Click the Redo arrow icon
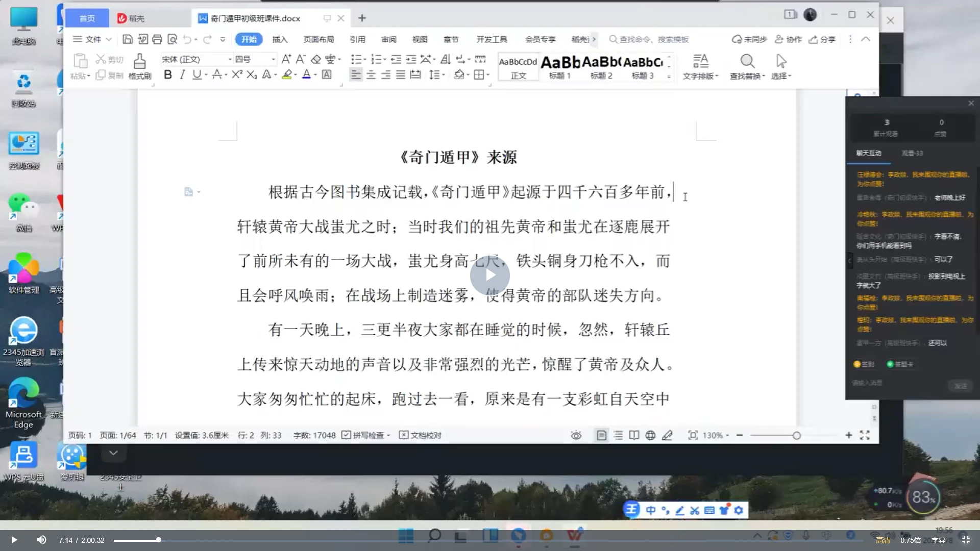Image resolution: width=980 pixels, height=551 pixels. [x=207, y=39]
